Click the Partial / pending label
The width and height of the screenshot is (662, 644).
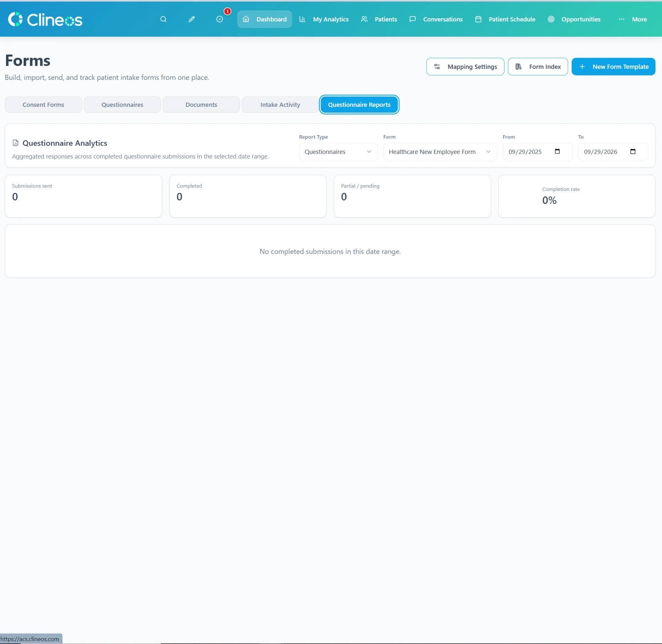click(360, 186)
